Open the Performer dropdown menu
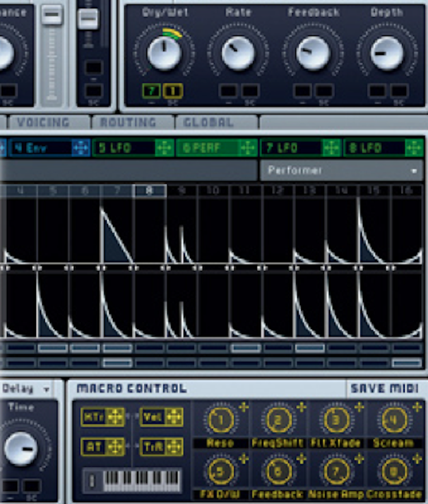The height and width of the screenshot is (504, 428). pyautogui.click(x=342, y=171)
